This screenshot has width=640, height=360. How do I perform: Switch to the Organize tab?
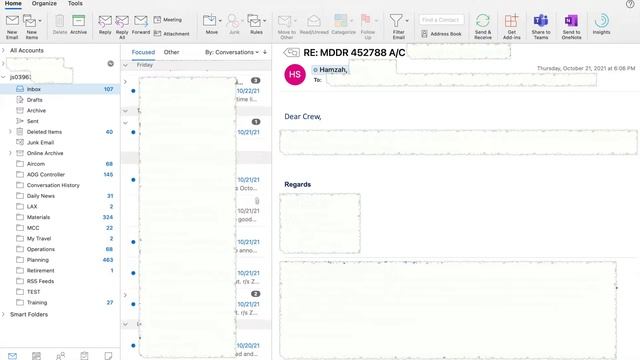coord(44,3)
